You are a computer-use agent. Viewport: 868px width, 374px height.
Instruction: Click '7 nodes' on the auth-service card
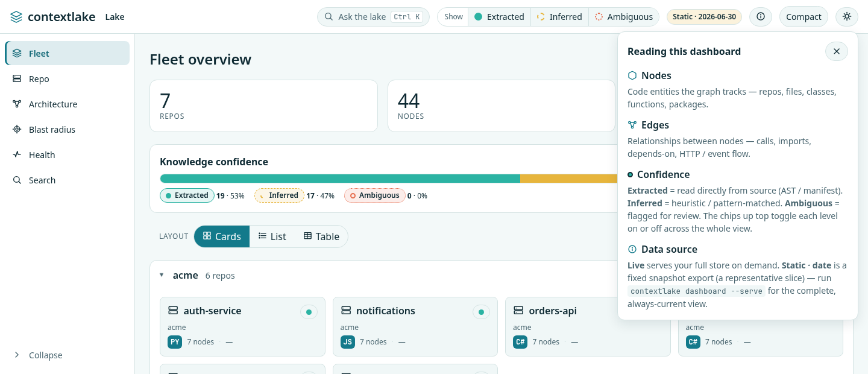[x=201, y=342]
